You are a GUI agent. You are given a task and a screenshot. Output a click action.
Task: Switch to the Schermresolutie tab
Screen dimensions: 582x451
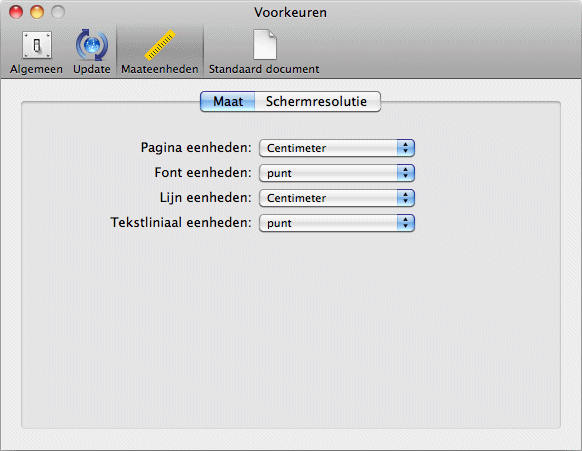pyautogui.click(x=317, y=101)
